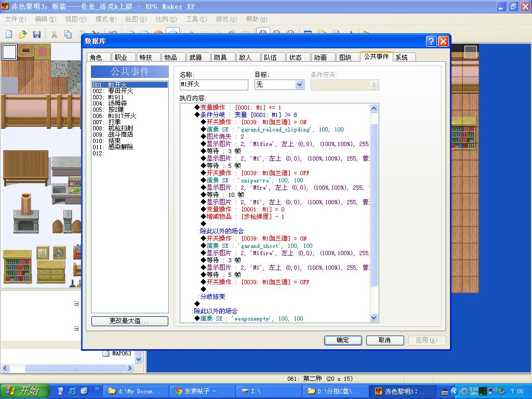Open the 工具 menu
The image size is (532, 399).
coord(196,19)
